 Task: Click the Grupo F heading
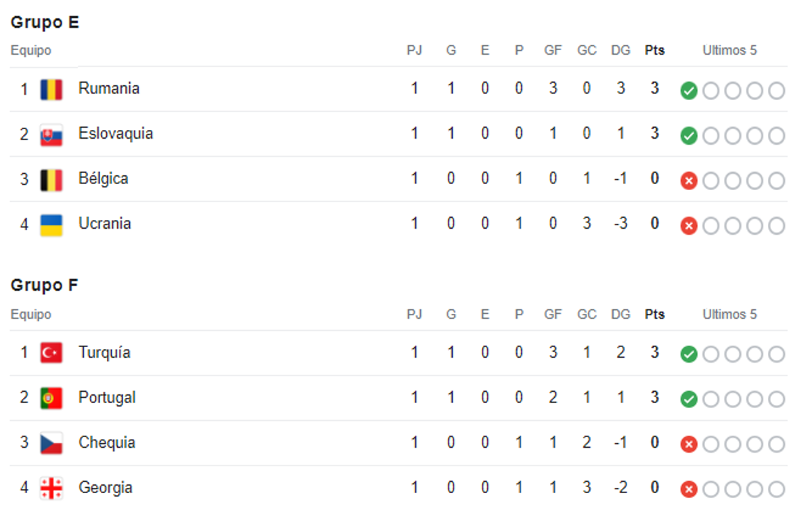[45, 286]
